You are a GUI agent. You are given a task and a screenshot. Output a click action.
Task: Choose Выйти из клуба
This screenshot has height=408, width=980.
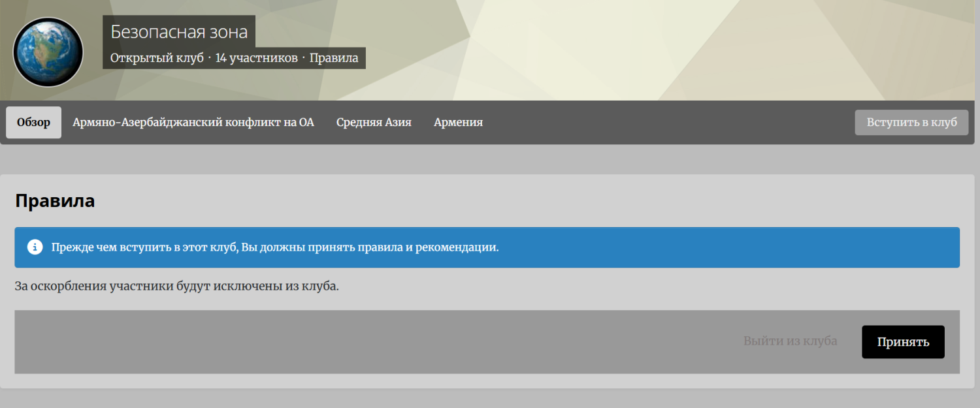tap(790, 341)
